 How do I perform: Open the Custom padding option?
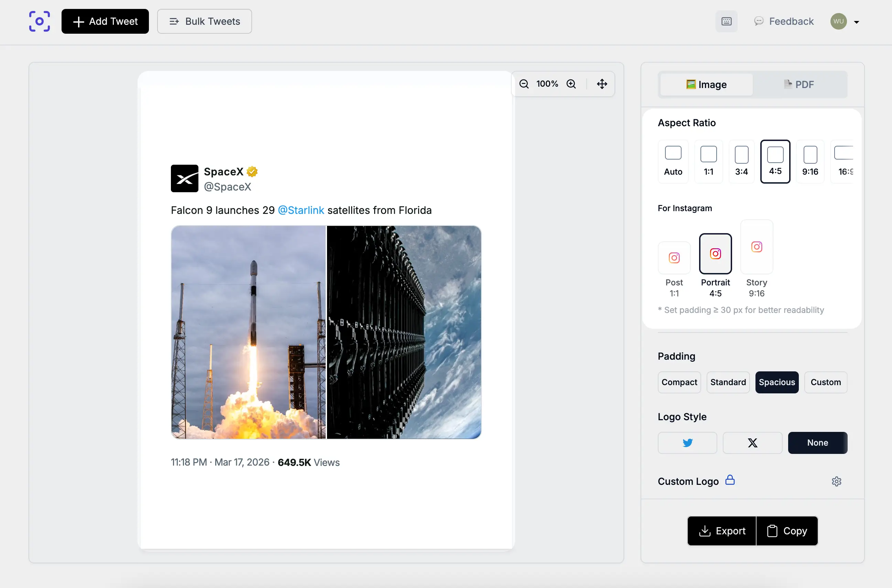825,382
